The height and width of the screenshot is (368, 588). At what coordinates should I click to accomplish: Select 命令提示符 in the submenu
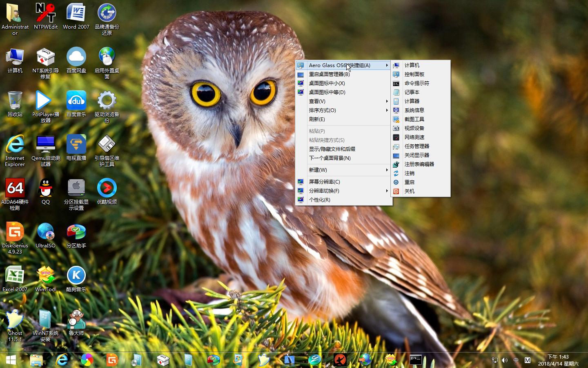(x=421, y=83)
